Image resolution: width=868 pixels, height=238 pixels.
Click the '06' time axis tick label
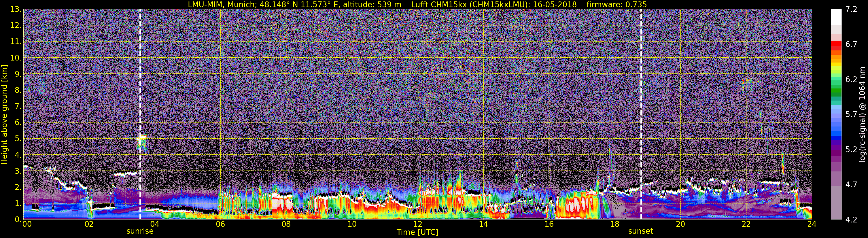[x=220, y=224]
